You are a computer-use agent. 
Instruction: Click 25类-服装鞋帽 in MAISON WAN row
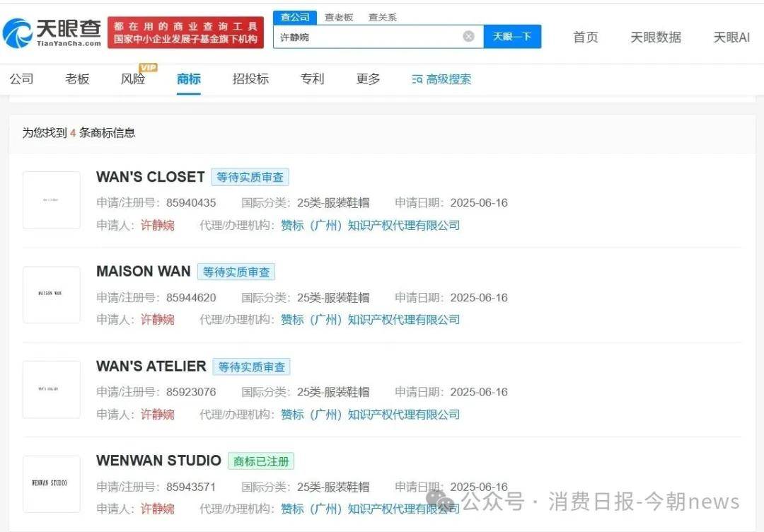333,298
